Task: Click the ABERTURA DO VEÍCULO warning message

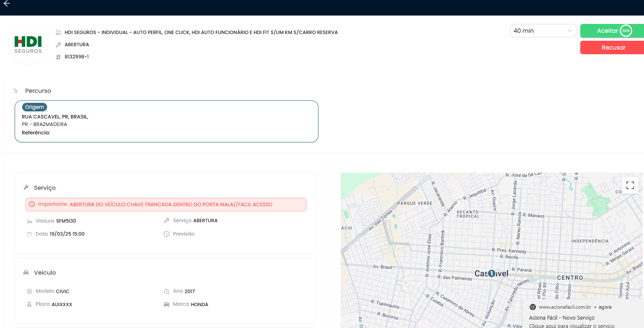Action: pyautogui.click(x=171, y=205)
